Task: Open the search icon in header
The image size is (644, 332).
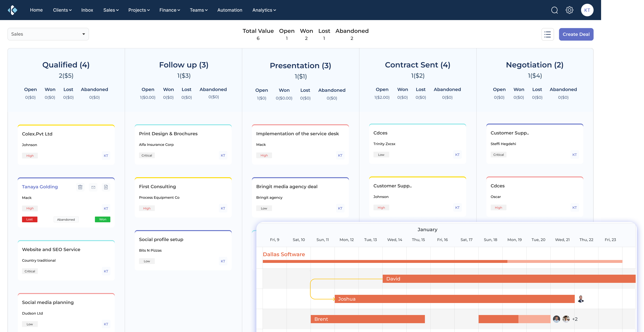Action: [554, 10]
